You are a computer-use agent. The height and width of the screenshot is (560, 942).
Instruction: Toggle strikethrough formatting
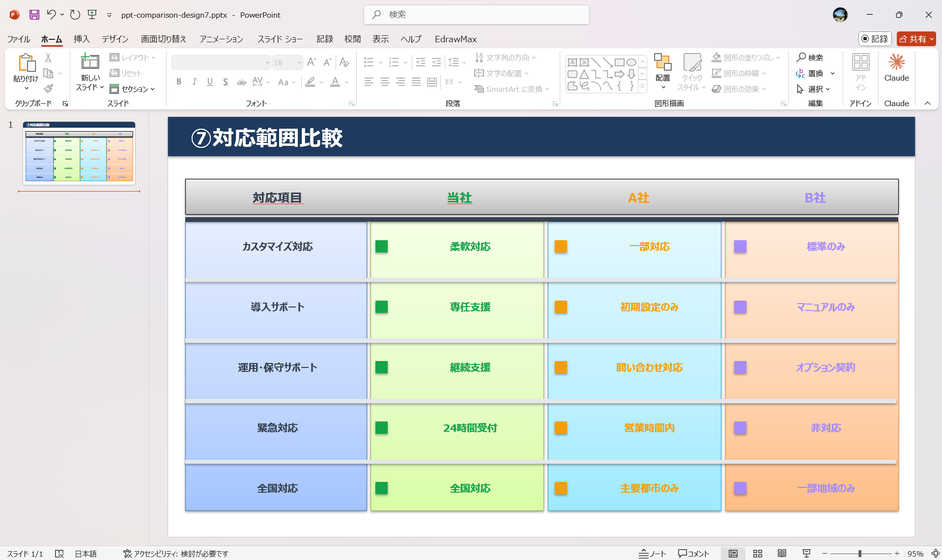241,82
